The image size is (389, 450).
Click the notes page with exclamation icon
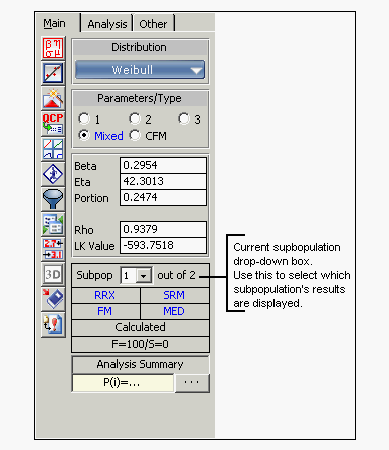tap(53, 324)
